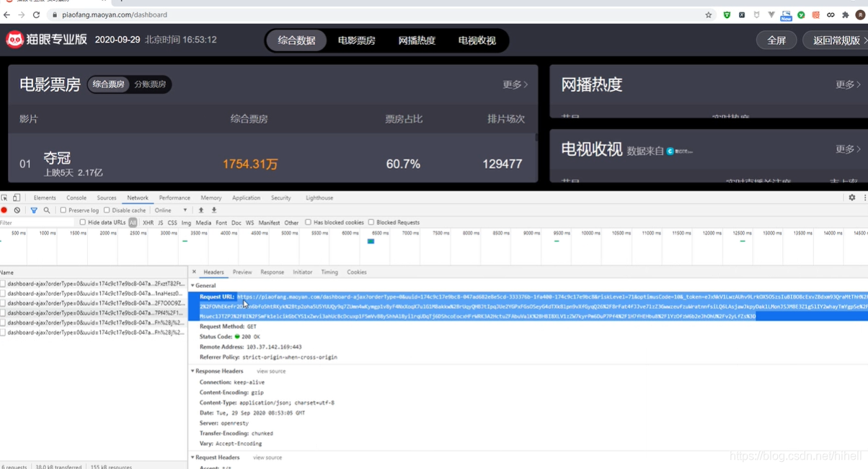Check Blocked Requests filter
The height and width of the screenshot is (469, 868).
coord(371,222)
